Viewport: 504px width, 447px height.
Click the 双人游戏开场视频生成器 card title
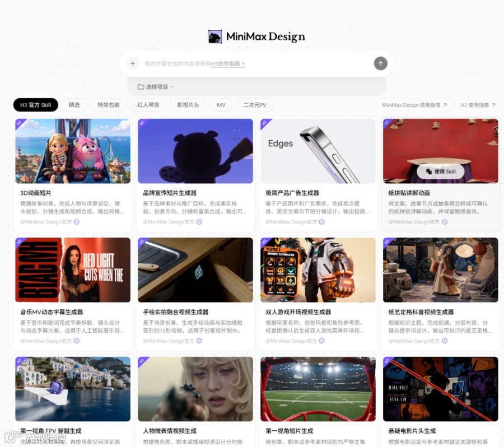point(298,312)
